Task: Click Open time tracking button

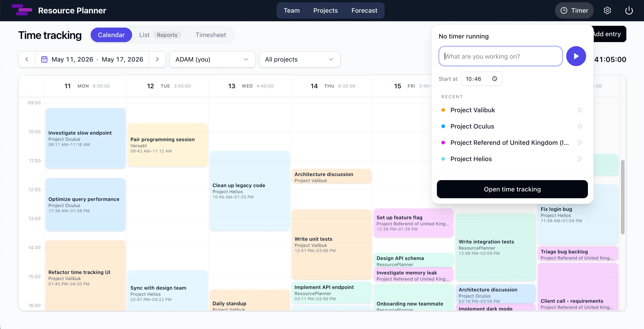Action: (512, 189)
